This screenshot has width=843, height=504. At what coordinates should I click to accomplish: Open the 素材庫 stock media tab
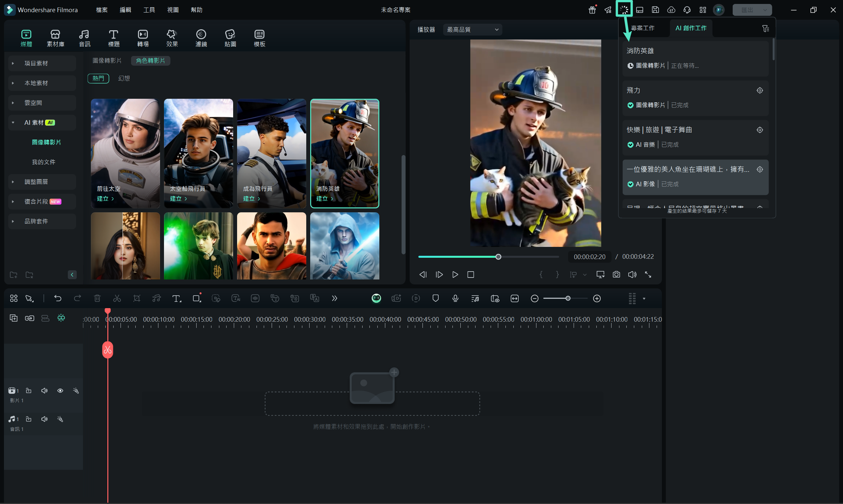[55, 38]
